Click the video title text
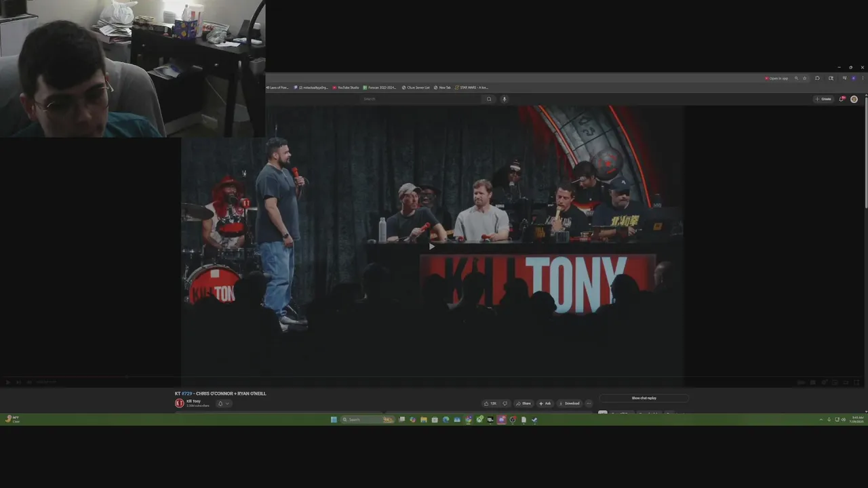 coord(220,393)
